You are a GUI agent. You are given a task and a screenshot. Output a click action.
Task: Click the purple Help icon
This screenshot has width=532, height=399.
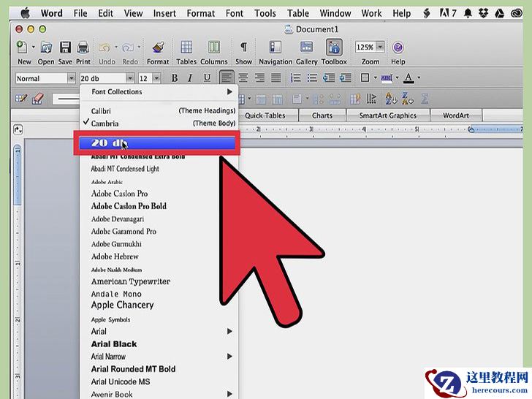click(398, 47)
